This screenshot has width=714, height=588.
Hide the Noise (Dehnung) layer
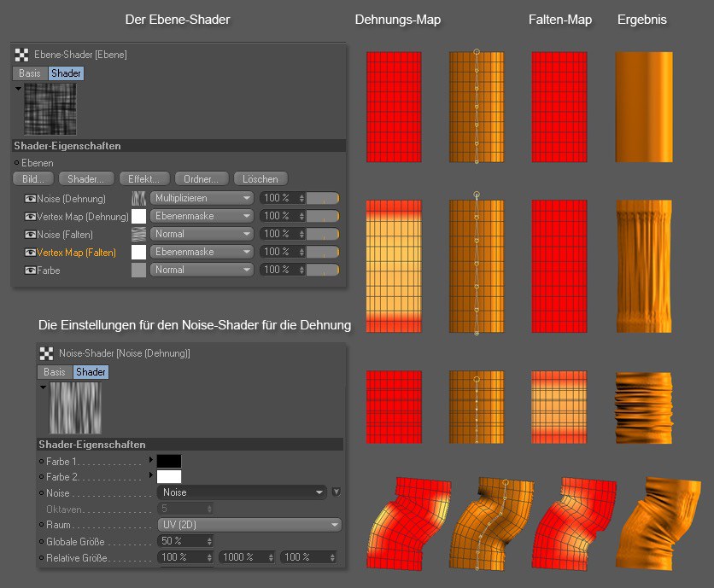click(x=30, y=199)
